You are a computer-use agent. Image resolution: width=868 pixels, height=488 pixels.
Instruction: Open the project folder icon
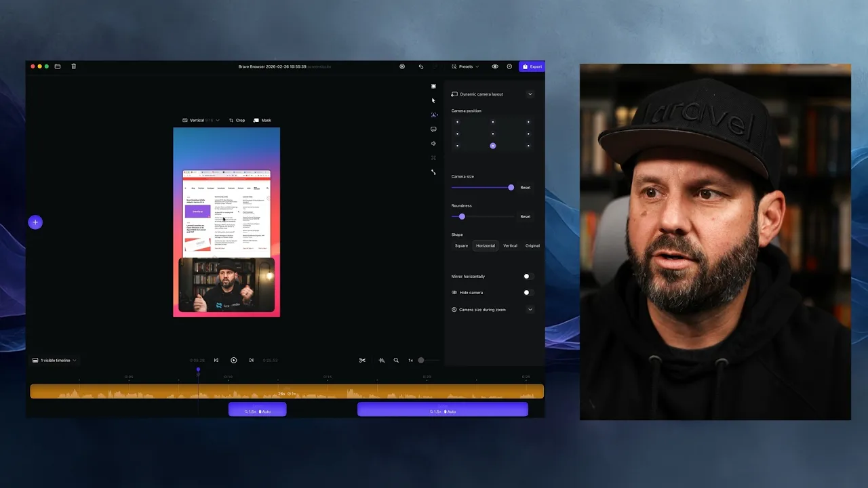pyautogui.click(x=58, y=66)
